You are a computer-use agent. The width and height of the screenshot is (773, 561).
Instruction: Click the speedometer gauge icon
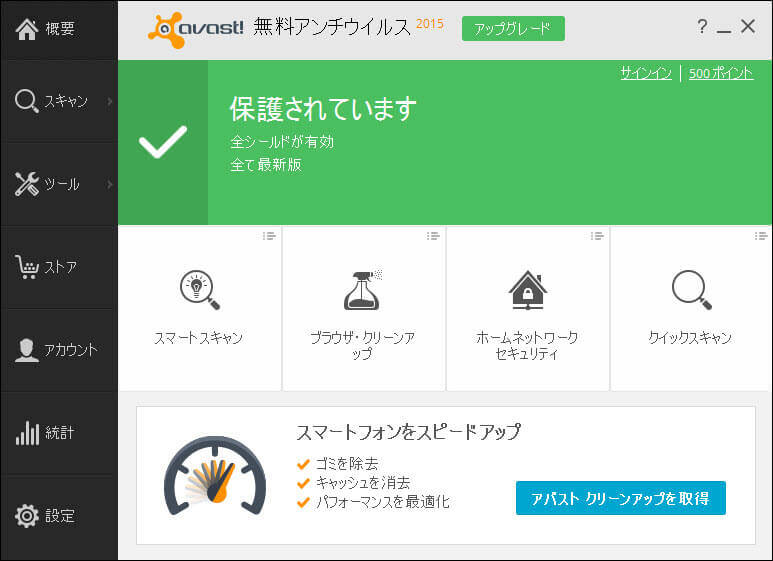215,476
